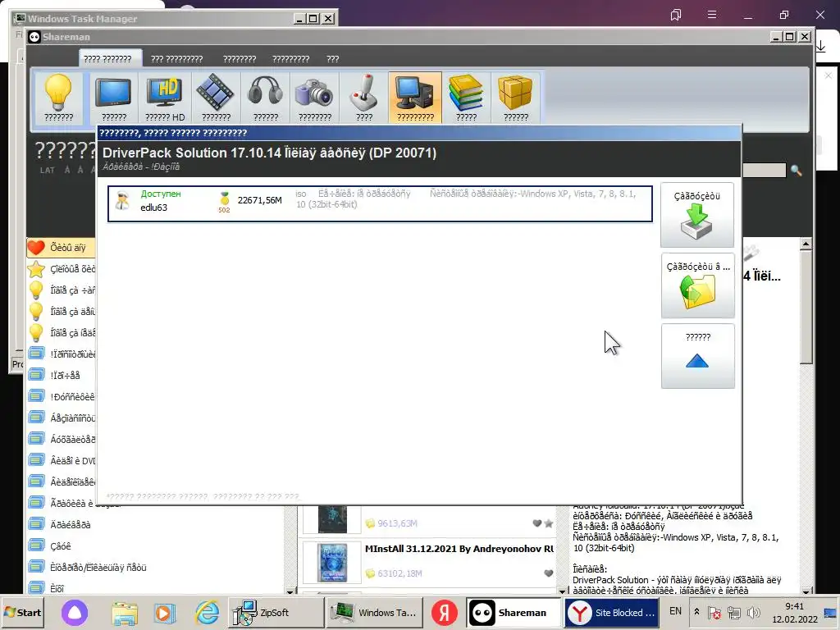
Task: Click the volume speaker tray icon
Action: point(753,612)
